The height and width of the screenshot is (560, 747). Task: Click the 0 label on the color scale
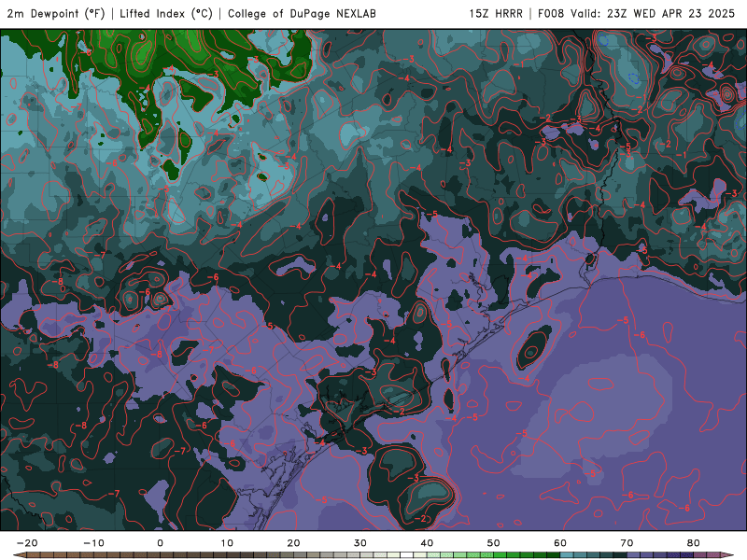160,543
